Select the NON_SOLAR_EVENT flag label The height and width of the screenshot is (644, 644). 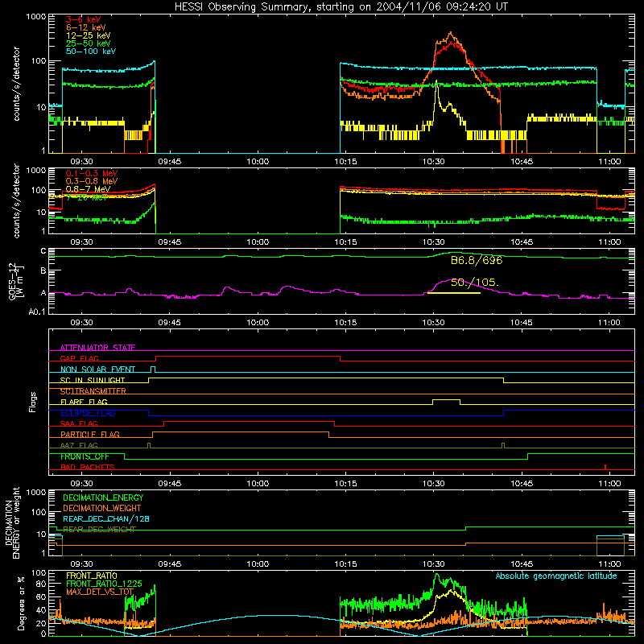pyautogui.click(x=97, y=369)
